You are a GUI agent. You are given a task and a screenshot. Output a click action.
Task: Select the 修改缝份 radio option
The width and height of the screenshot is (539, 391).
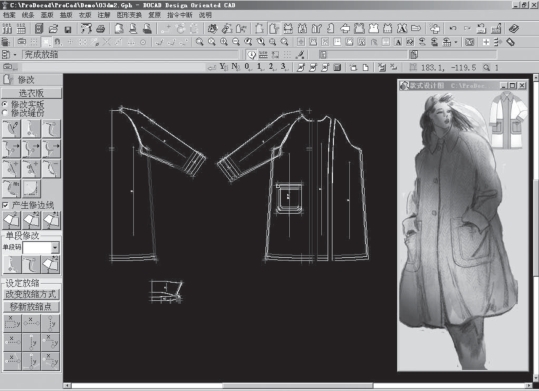click(5, 113)
